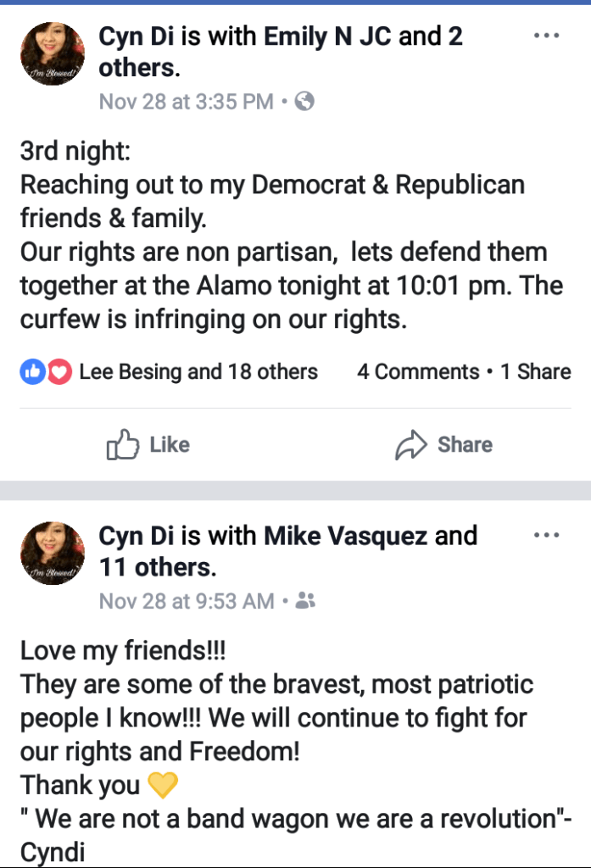Open the options menu on the 9:53 AM post
591x868 pixels.
point(546,535)
